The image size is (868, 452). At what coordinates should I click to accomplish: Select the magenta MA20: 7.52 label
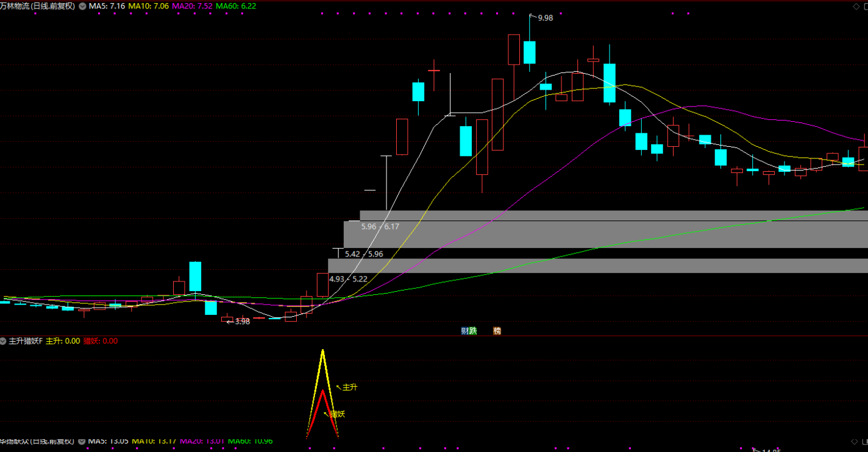192,6
